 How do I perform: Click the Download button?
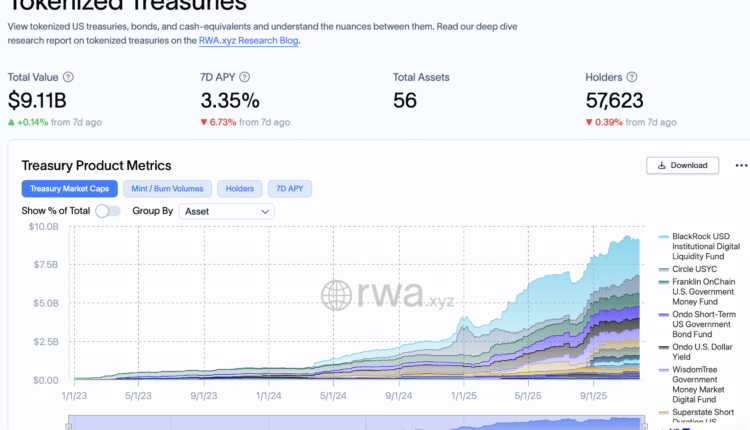683,165
